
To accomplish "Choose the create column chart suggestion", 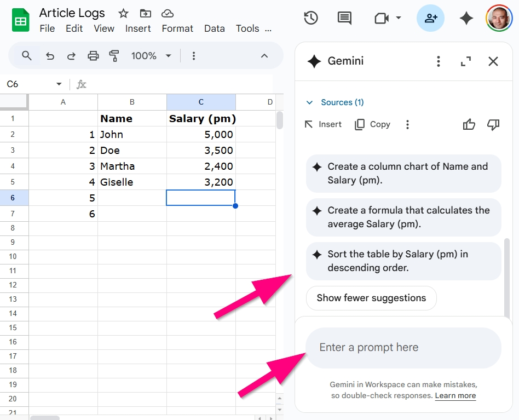I will [x=403, y=174].
